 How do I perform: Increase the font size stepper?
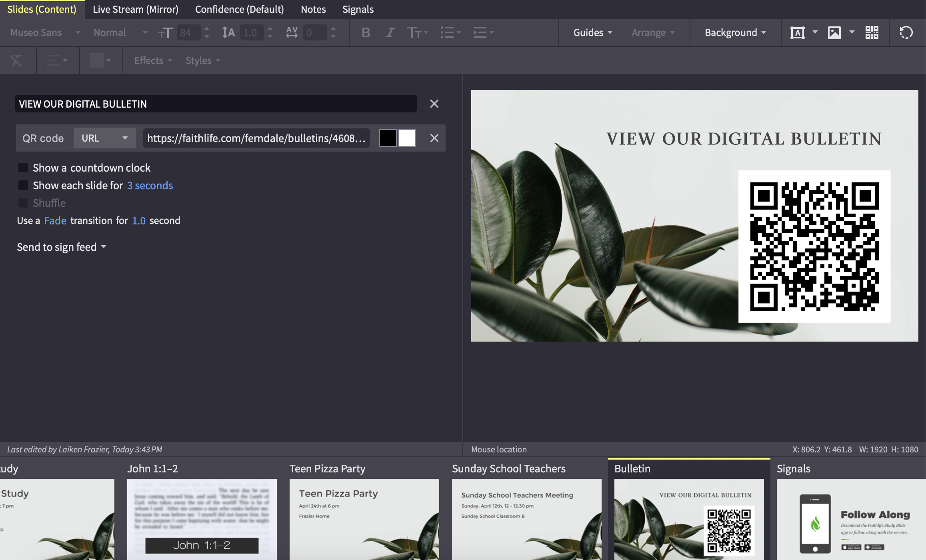click(x=207, y=28)
